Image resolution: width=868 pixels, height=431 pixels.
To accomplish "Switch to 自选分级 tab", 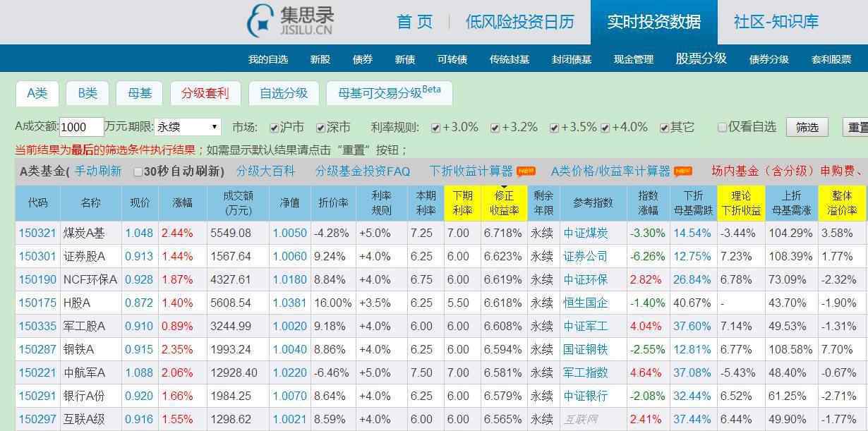I will click(284, 93).
